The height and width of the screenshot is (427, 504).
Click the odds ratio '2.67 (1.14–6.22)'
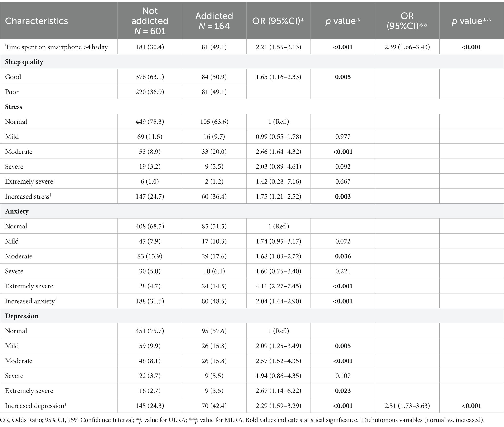(278, 391)
